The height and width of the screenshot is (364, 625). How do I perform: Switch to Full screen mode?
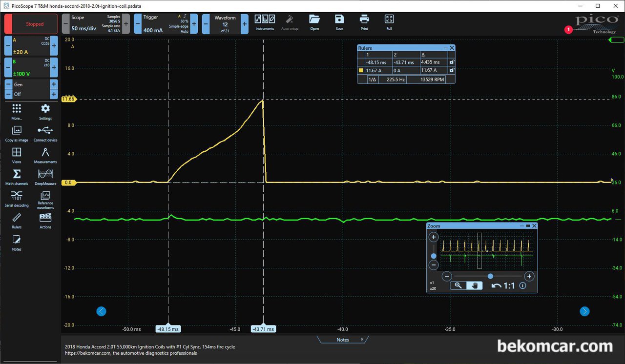tap(389, 22)
